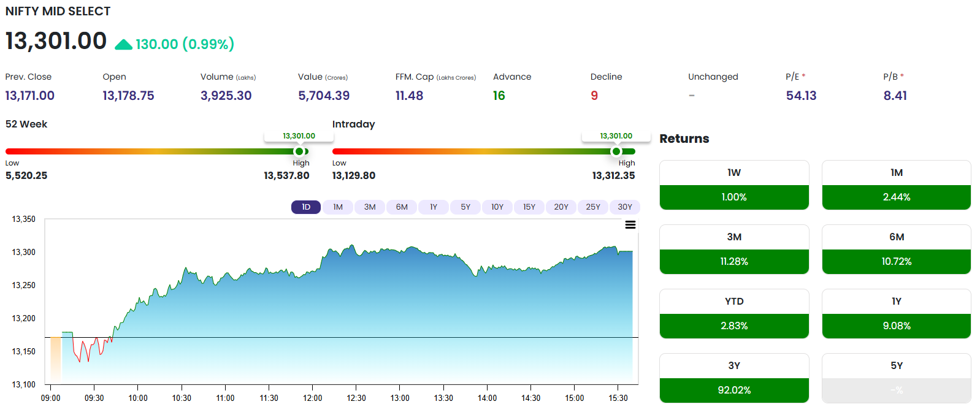
Task: Click the 130.00 (0.99%) change text
Action: pos(185,44)
